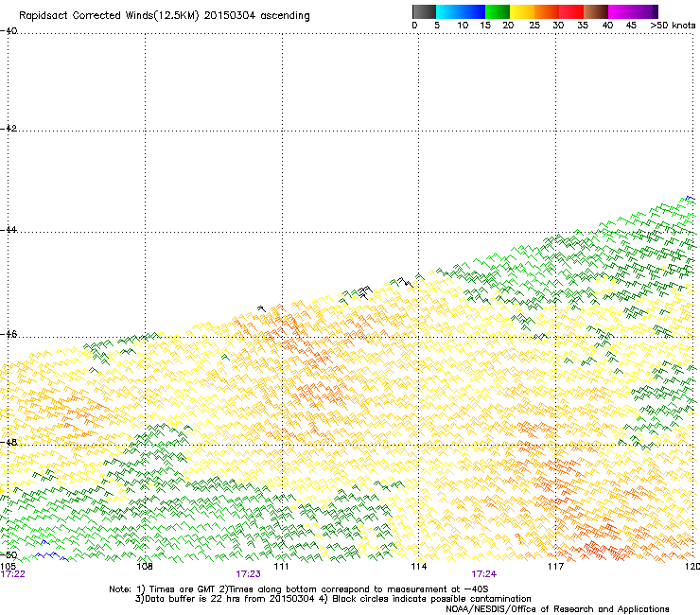Click the longitude label '105'
700x615 pixels.
(8, 566)
